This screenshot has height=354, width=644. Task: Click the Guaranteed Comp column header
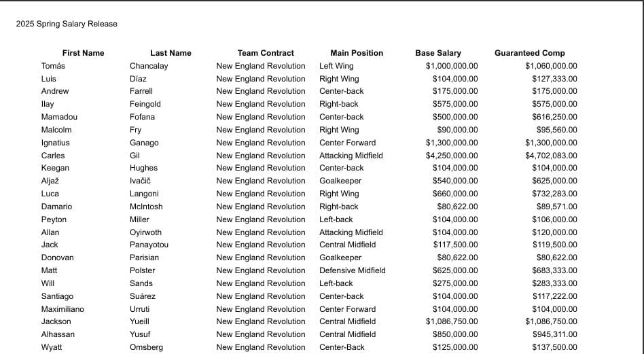pos(529,53)
